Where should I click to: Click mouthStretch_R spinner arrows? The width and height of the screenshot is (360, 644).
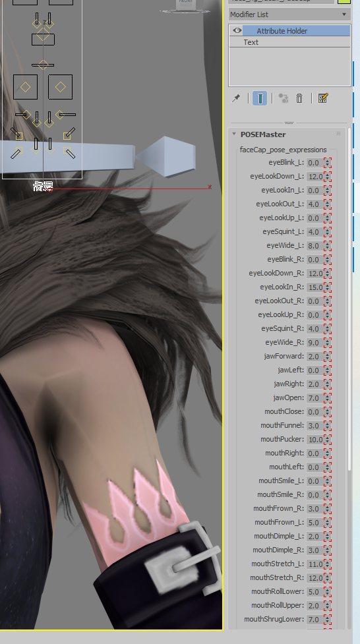[x=327, y=577]
